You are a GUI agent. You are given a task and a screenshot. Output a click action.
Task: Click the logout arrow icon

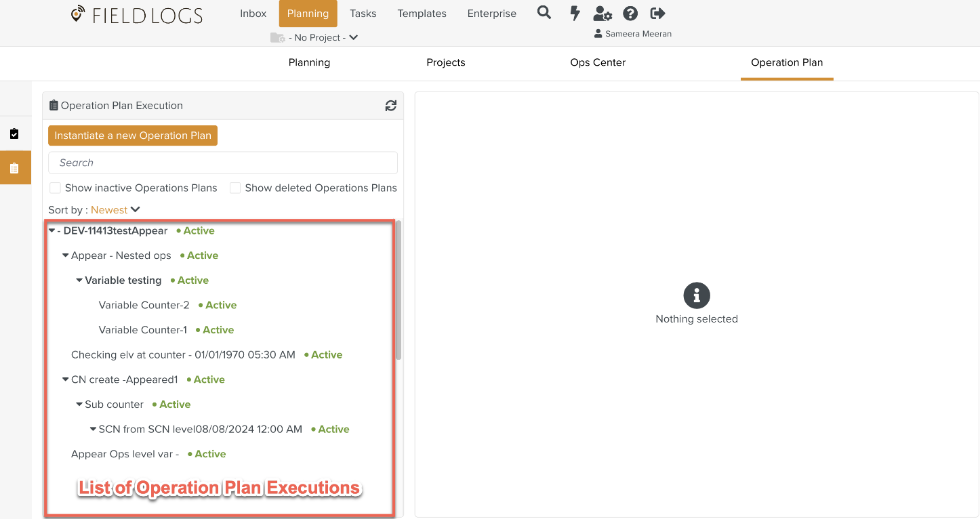click(657, 14)
